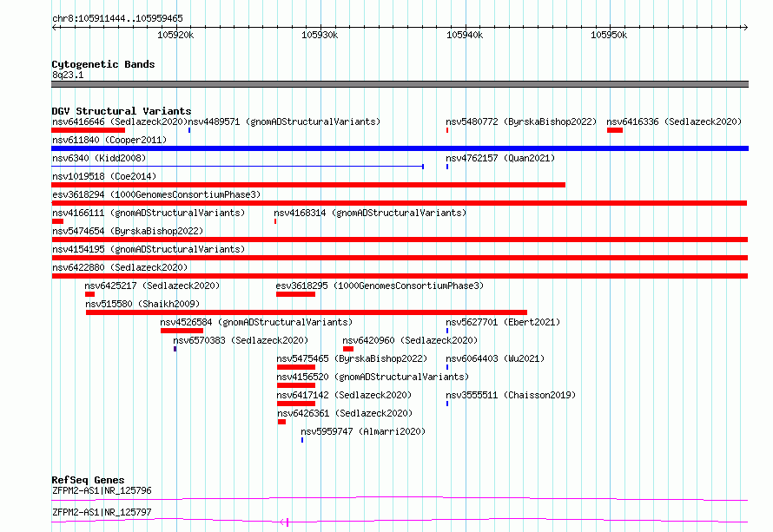Select the ZFPM2-AS1|NR_125797 gene label
The width and height of the screenshot is (773, 532).
(x=102, y=512)
